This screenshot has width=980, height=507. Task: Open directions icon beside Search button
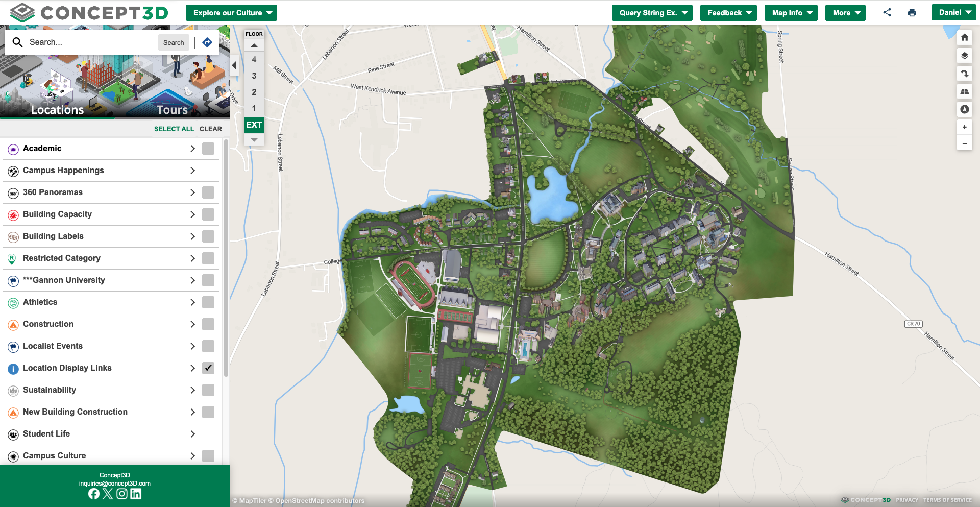click(207, 42)
